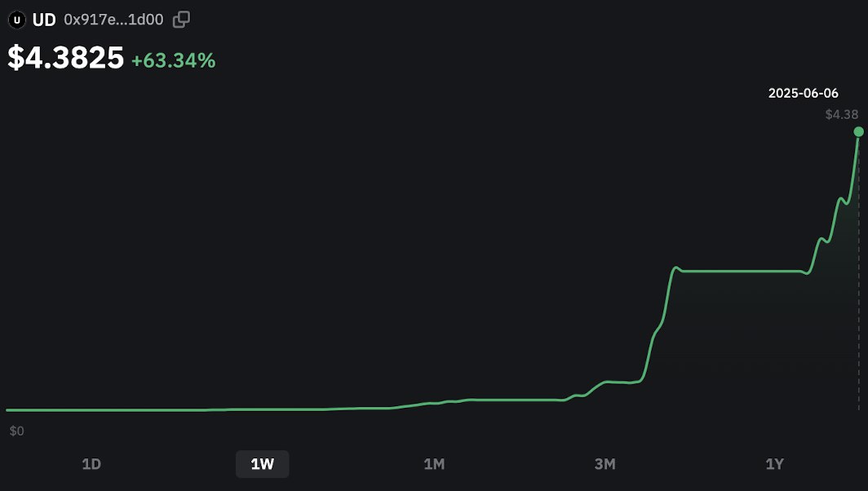Click the flat plateau of the price line
This screenshot has width=868, height=491.
pyautogui.click(x=742, y=272)
